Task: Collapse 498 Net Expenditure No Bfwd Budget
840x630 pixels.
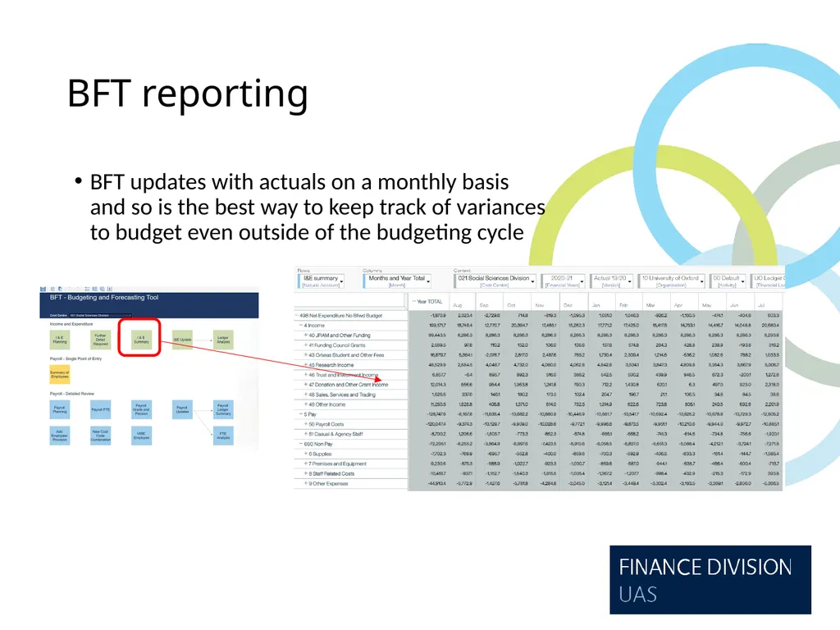Action: coord(297,316)
